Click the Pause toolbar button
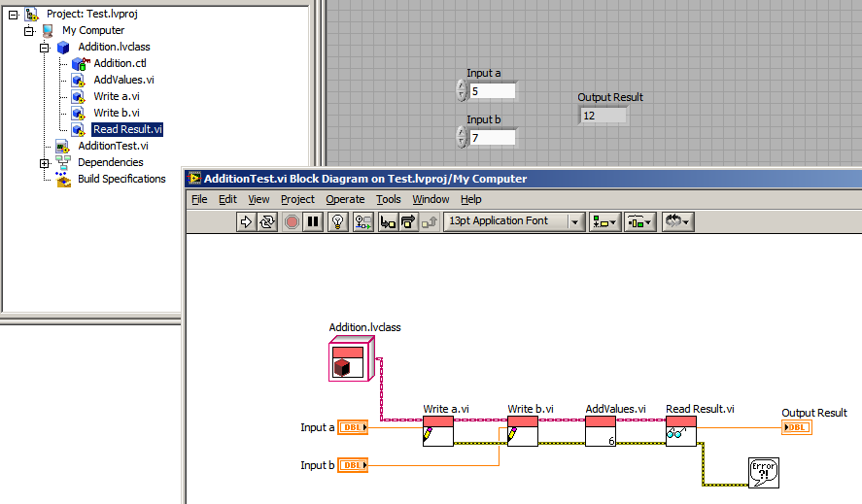Screen dimensions: 862x504 pos(313,222)
